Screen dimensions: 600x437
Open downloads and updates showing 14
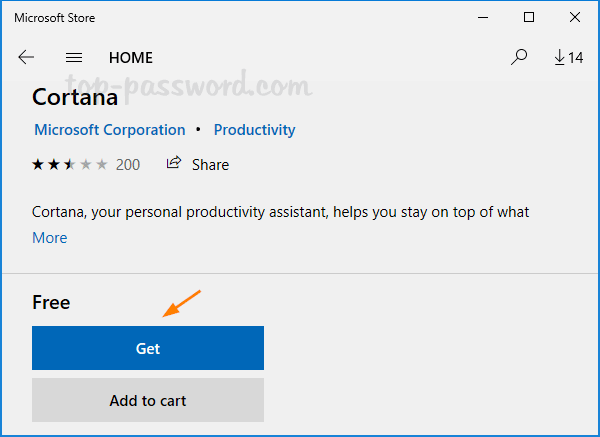(x=568, y=57)
